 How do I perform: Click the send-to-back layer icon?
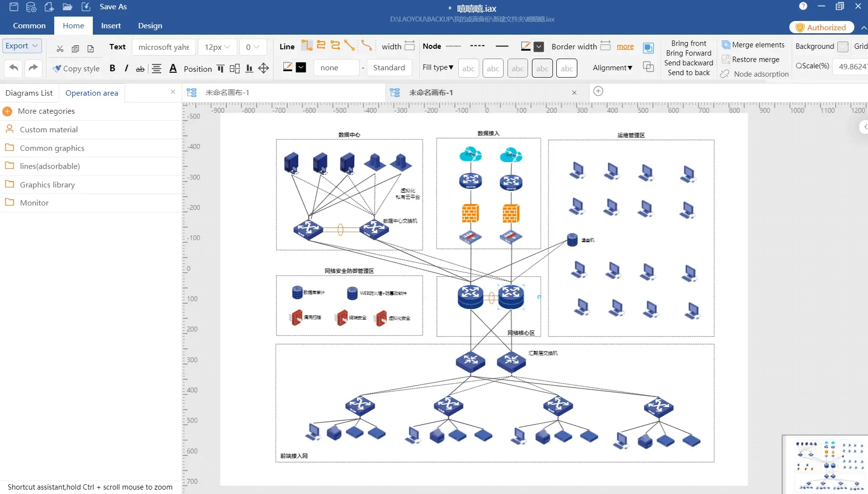(x=648, y=67)
